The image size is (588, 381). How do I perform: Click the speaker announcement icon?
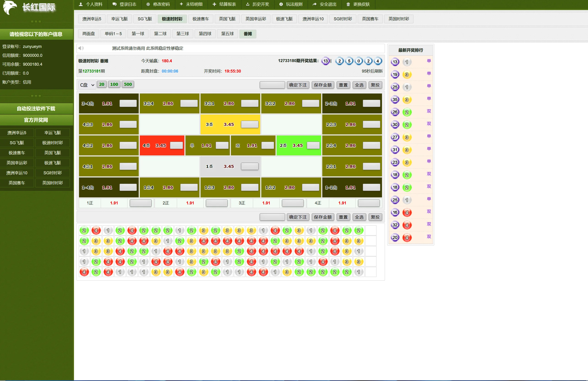click(x=81, y=48)
